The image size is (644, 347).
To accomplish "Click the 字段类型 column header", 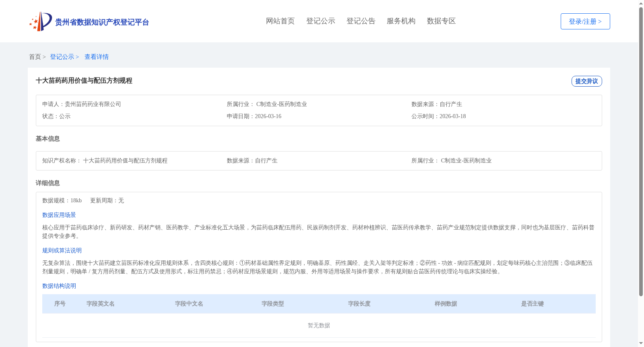I will click(x=273, y=304).
